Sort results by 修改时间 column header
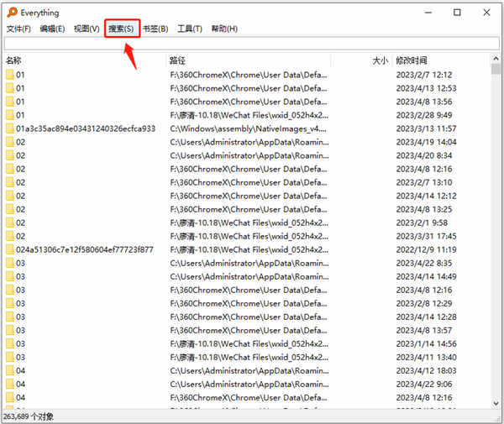The image size is (504, 424). (x=442, y=60)
